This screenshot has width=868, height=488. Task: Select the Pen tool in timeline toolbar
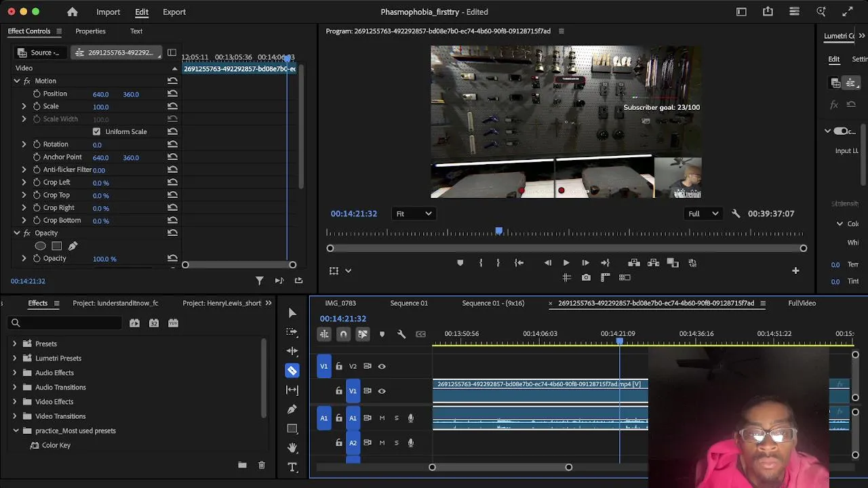coord(292,409)
